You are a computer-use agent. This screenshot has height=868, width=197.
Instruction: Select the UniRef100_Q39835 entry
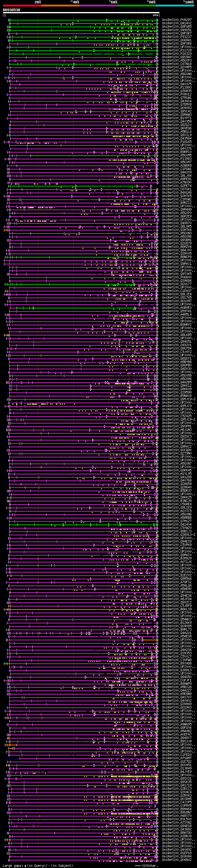tap(176, 91)
